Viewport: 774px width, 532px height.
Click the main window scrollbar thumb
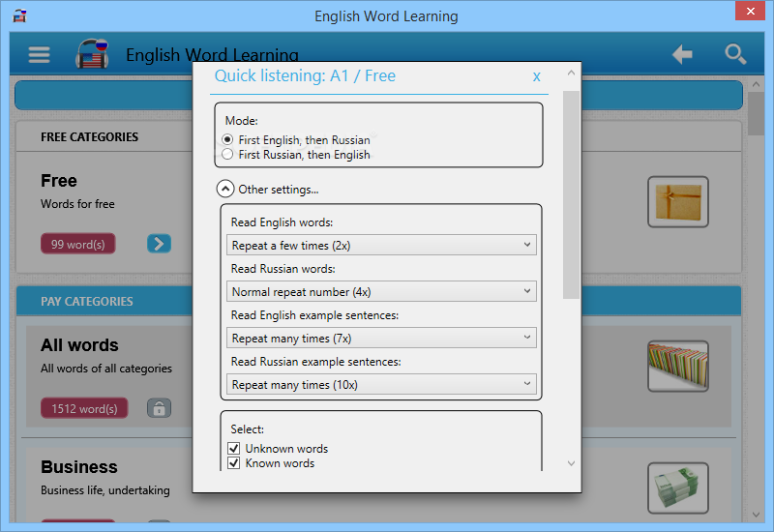click(x=756, y=113)
